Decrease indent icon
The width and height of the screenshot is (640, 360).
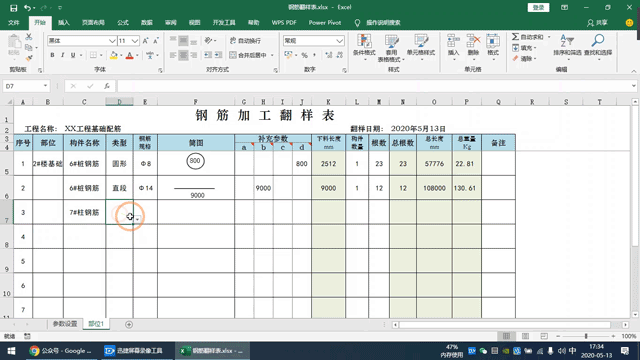208,55
